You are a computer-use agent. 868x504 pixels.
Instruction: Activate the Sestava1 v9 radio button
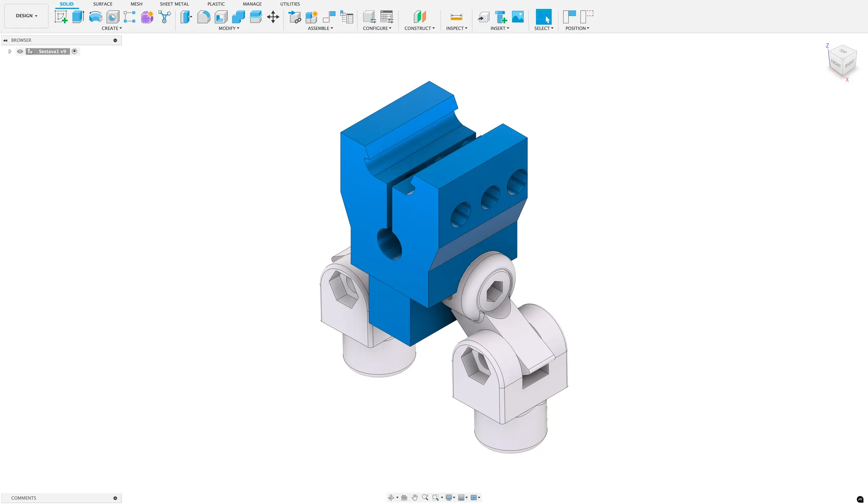pos(75,51)
